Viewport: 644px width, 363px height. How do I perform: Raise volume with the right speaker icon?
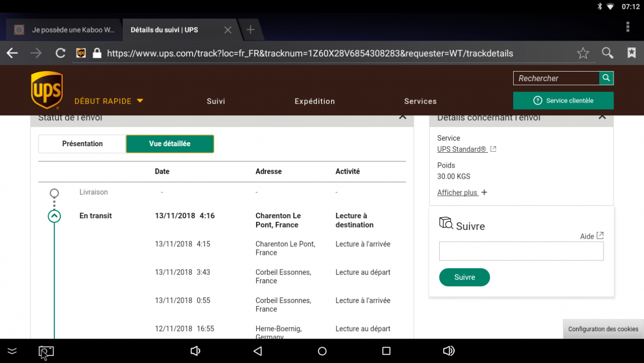[449, 351]
